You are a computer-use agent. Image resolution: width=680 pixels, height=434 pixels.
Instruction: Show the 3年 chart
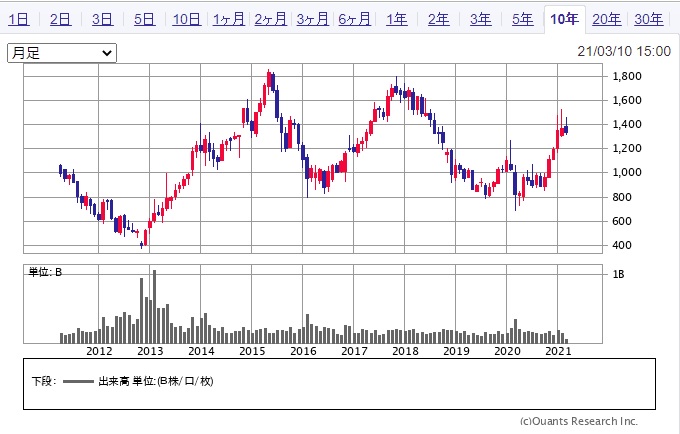click(481, 20)
